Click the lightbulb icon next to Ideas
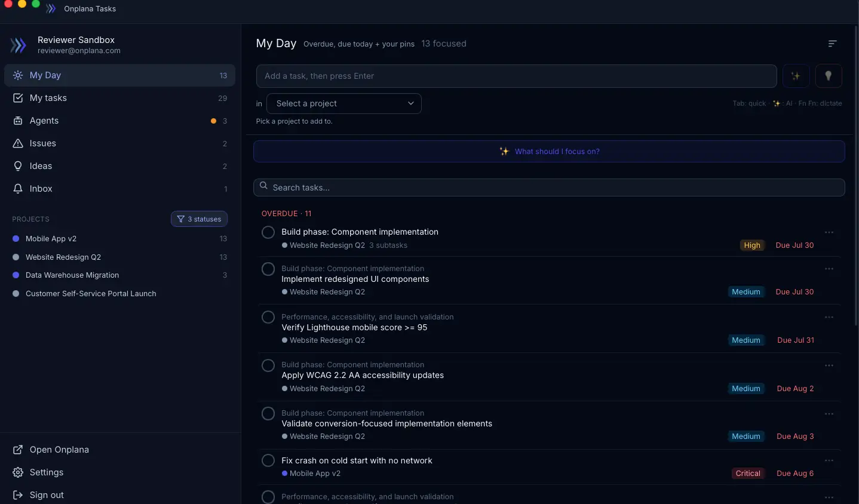 18,166
